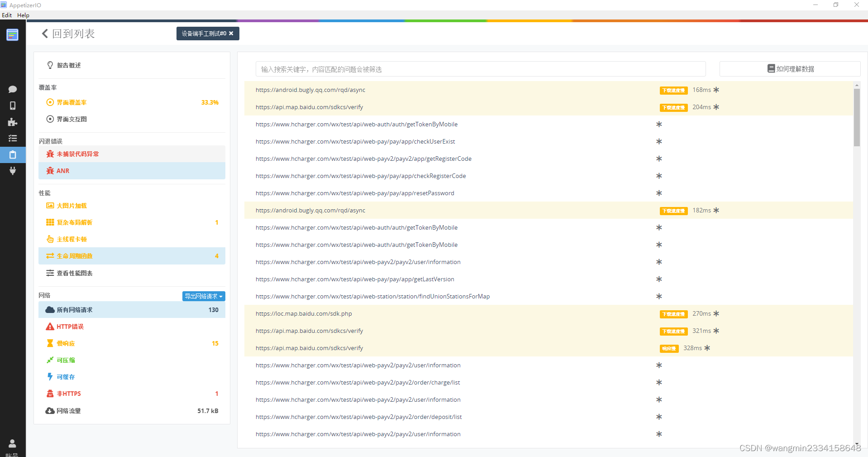Click the 328ms timing value
The width and height of the screenshot is (868, 457).
[x=692, y=348]
